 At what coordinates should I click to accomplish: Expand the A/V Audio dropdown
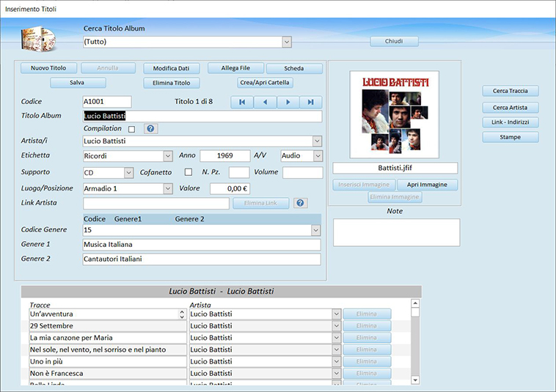[x=318, y=156]
